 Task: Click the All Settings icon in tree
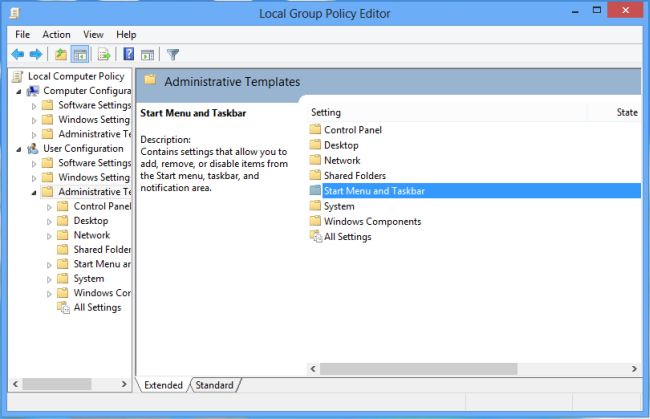pyautogui.click(x=63, y=308)
